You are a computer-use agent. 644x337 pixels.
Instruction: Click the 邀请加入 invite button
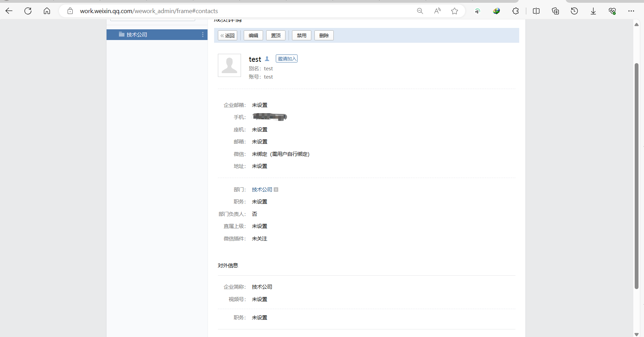point(286,59)
